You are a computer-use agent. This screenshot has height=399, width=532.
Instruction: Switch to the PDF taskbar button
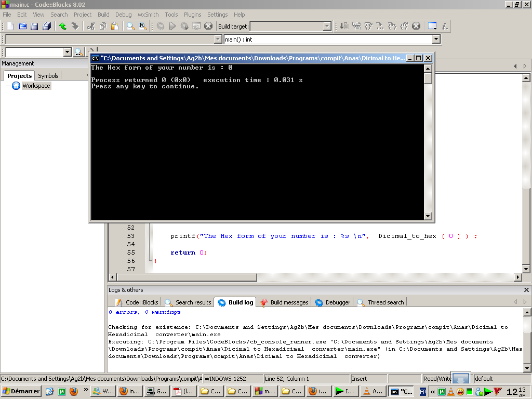(183, 391)
